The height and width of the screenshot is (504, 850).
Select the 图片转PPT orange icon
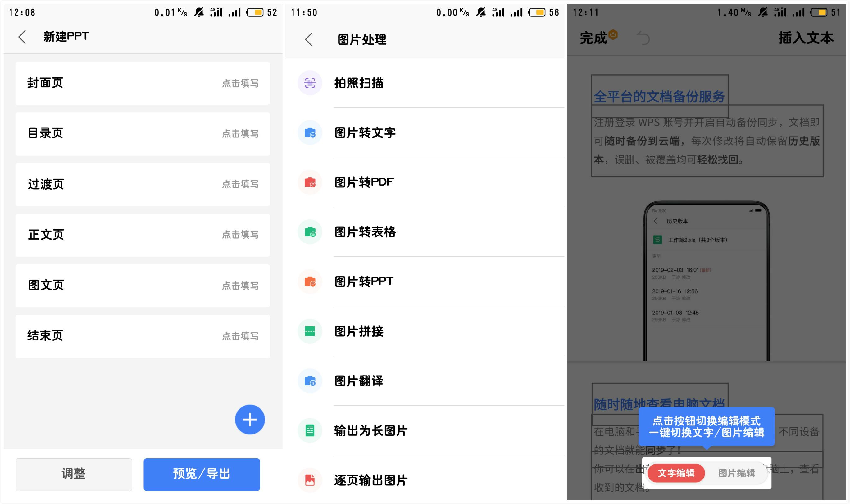point(310,281)
